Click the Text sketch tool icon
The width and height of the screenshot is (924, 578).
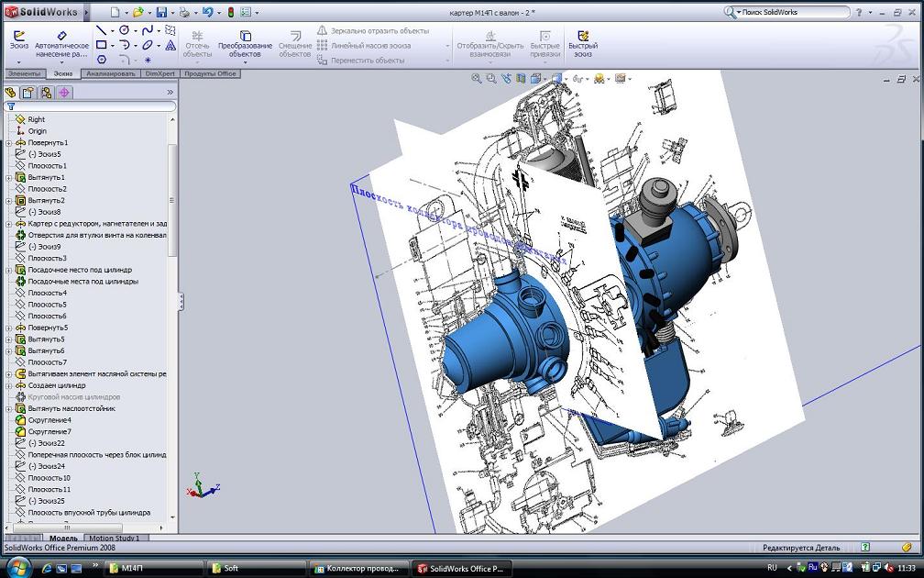[170, 45]
